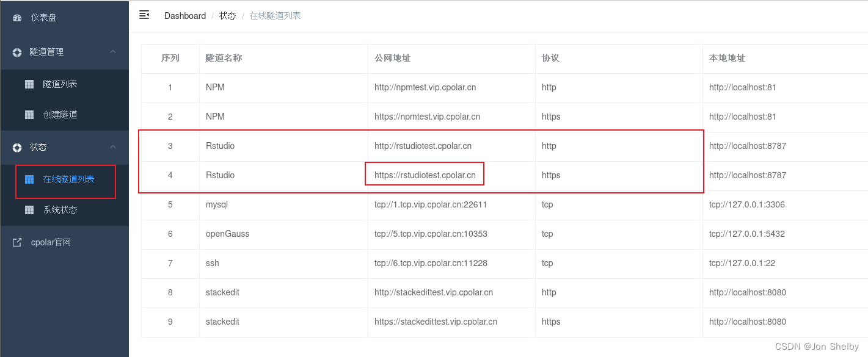Open the 系统状态 system status icon
868x357 pixels.
coord(29,209)
